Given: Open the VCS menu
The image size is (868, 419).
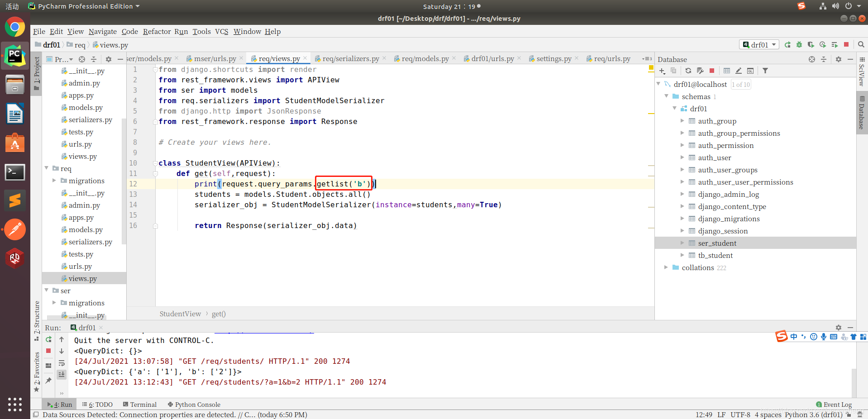Looking at the screenshot, I should pyautogui.click(x=221, y=31).
